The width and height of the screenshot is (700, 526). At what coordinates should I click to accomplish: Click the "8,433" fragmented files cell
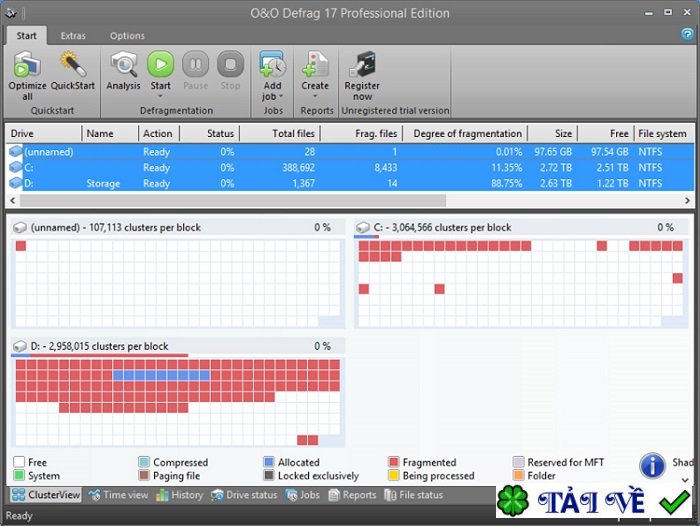click(x=386, y=167)
